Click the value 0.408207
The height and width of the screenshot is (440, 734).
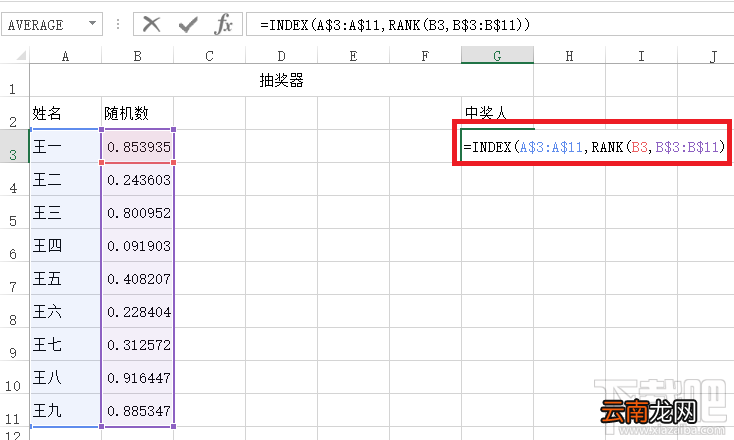137,278
